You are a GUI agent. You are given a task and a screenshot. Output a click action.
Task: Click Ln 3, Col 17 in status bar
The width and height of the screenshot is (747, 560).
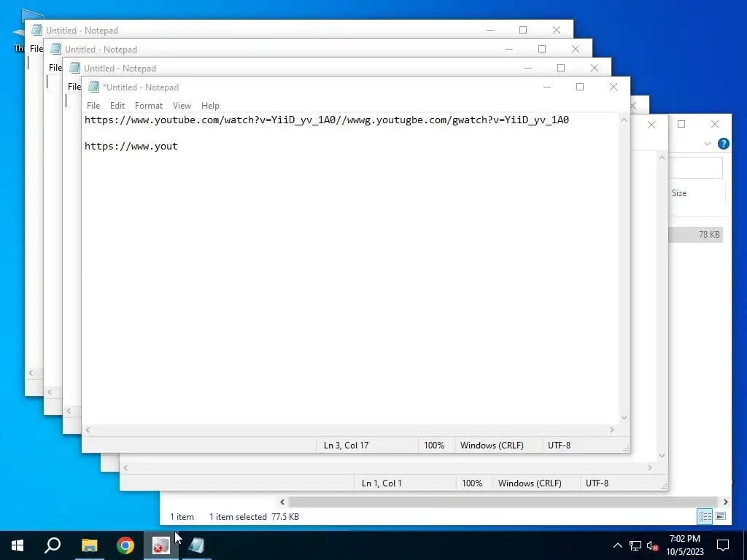point(346,446)
